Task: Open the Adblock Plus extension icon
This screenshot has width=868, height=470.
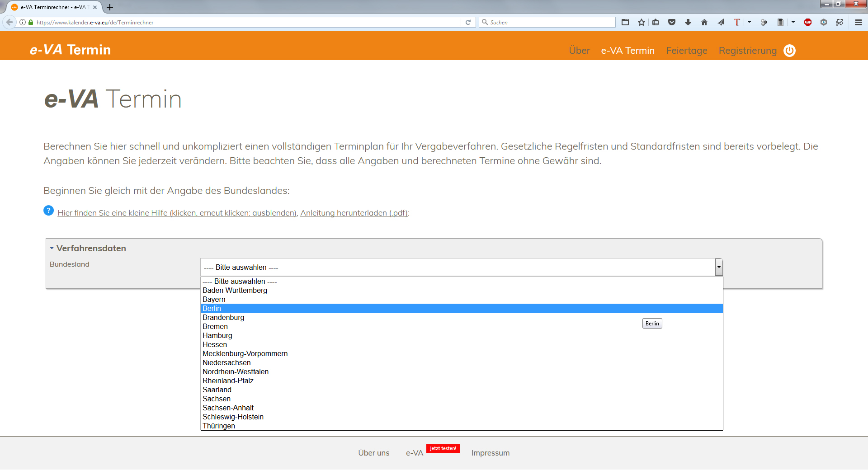Action: pyautogui.click(x=808, y=22)
